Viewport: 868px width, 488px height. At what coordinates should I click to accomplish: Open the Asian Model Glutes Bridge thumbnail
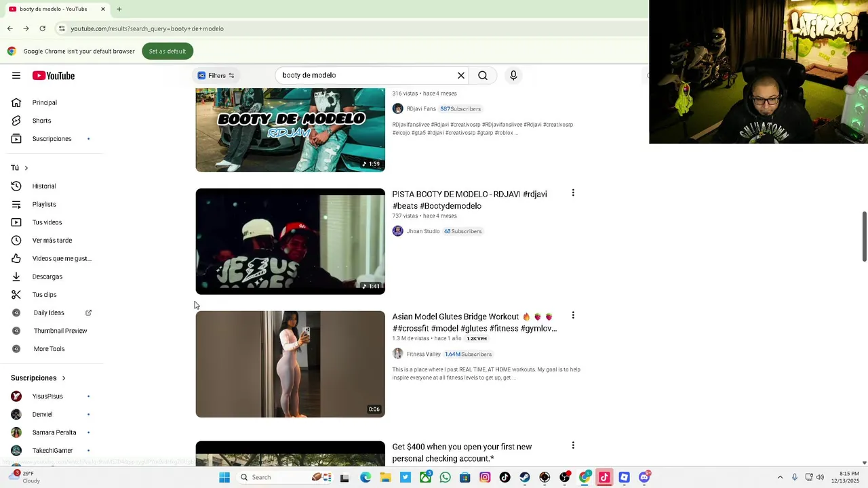click(x=290, y=364)
